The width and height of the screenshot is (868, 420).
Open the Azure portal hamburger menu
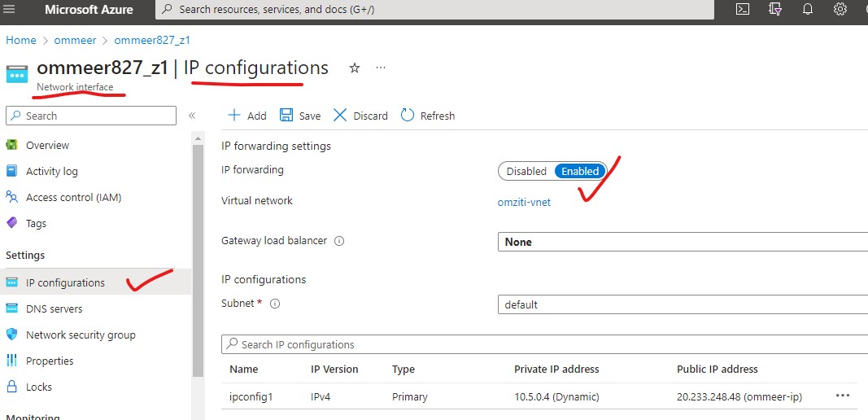pyautogui.click(x=11, y=10)
